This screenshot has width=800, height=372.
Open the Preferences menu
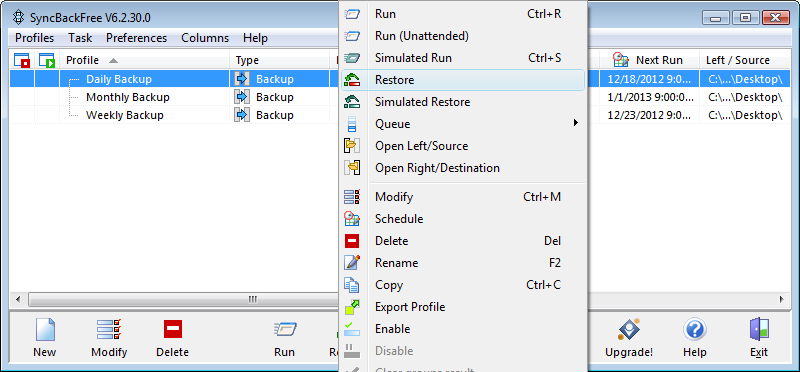(136, 38)
